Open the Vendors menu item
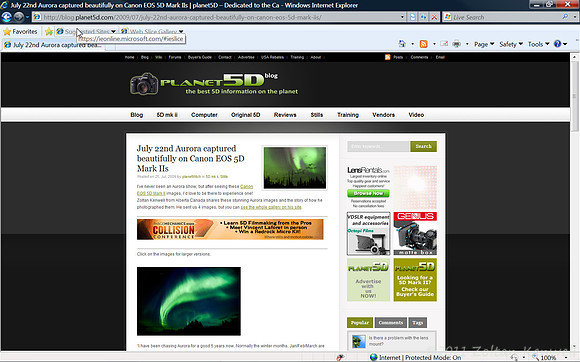The image size is (580, 362). click(383, 115)
